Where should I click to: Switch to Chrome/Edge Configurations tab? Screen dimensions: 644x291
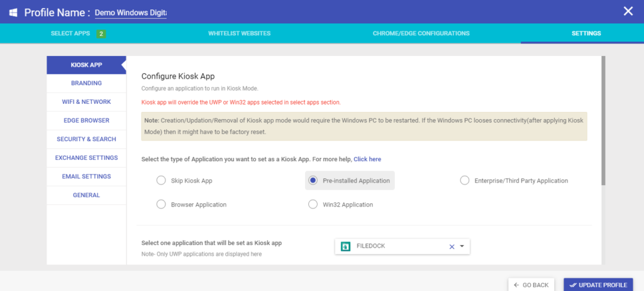(x=421, y=33)
